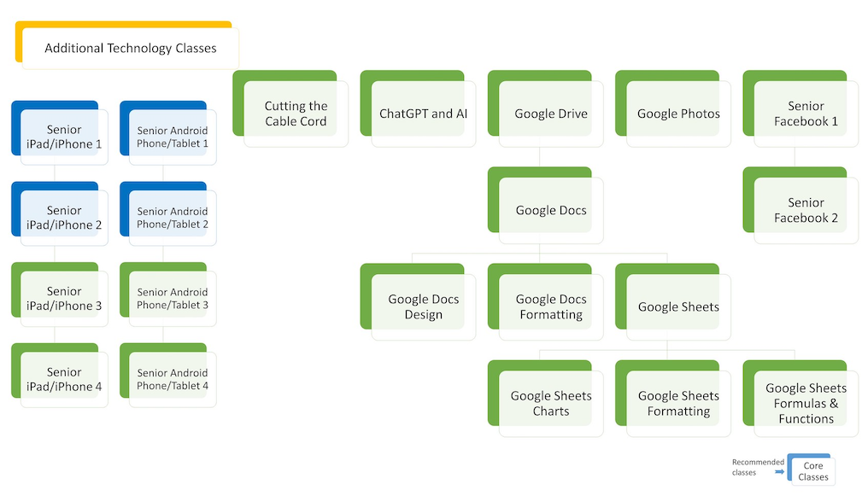The height and width of the screenshot is (496, 868).
Task: Click the Additional Technology Classes title box
Action: [x=127, y=46]
